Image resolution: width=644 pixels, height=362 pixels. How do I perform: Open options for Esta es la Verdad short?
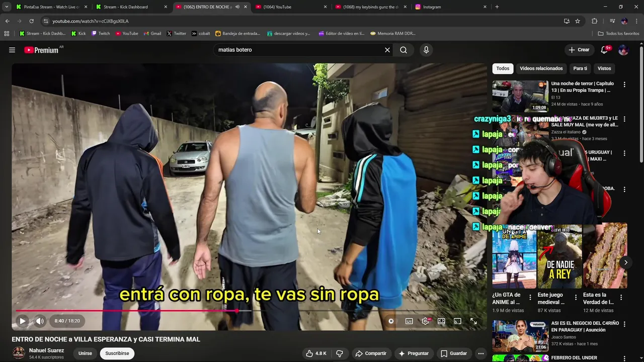click(621, 298)
